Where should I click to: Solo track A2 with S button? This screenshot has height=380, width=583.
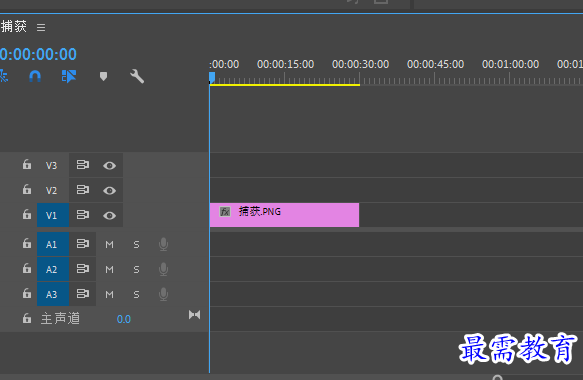tap(136, 269)
